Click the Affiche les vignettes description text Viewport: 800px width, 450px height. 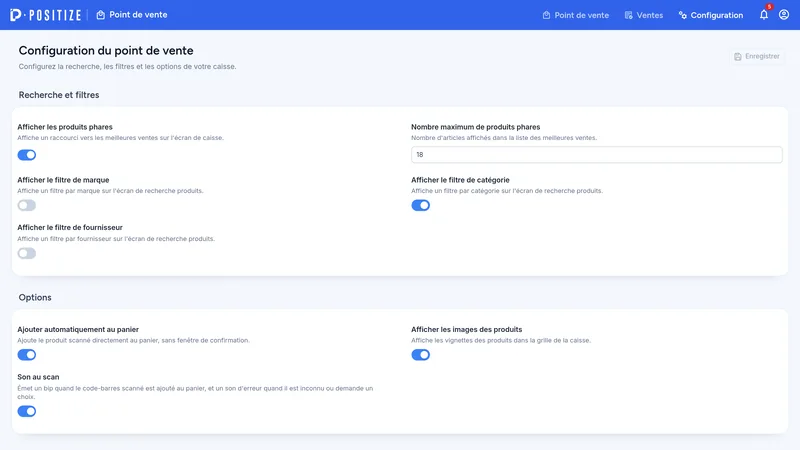(501, 340)
